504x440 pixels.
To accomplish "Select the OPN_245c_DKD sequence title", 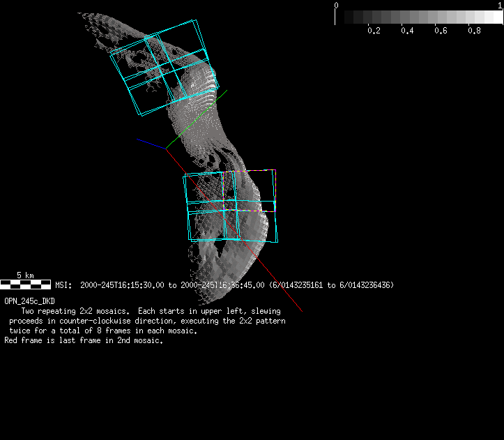I will [29, 301].
